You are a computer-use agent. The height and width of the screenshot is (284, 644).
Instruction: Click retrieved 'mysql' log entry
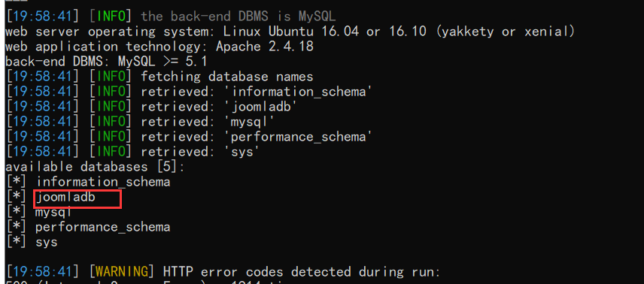pyautogui.click(x=208, y=122)
